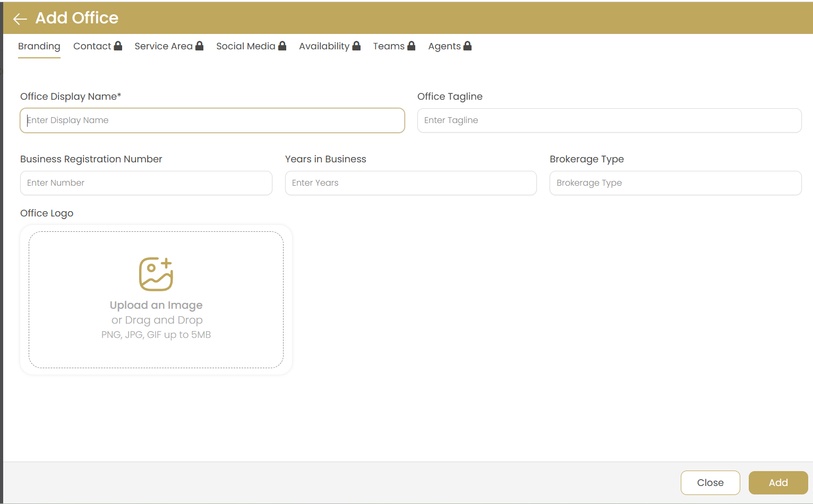Viewport: 813px width, 504px height.
Task: Open the Agents tab
Action: coord(444,46)
